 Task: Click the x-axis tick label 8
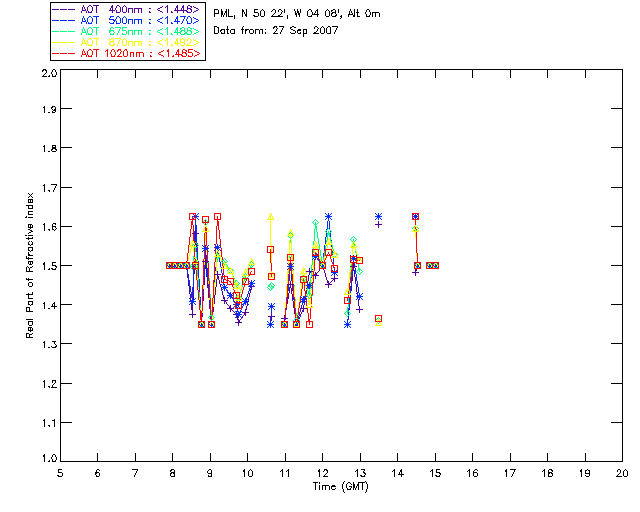pos(172,473)
